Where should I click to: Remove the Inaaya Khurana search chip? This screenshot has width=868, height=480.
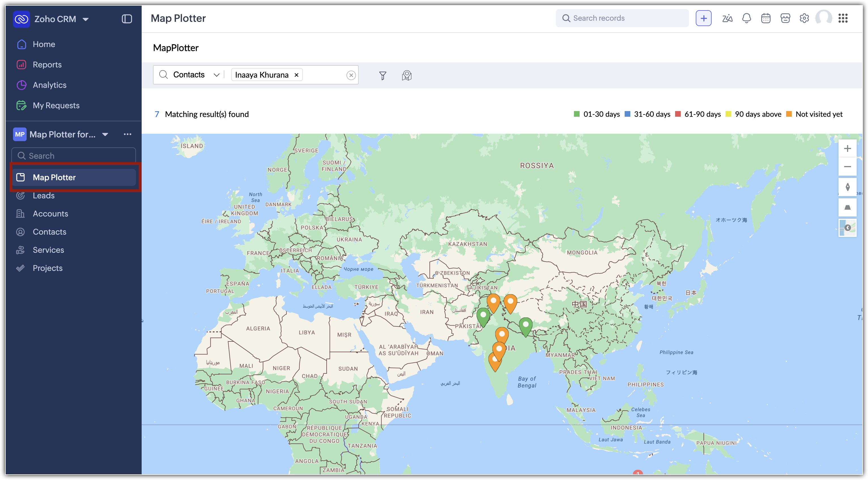(x=297, y=75)
